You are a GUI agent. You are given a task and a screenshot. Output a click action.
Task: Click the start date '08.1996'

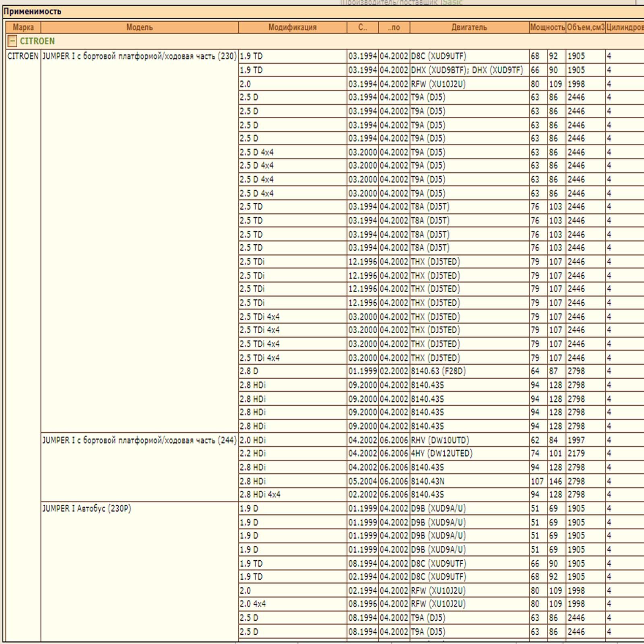point(363,604)
